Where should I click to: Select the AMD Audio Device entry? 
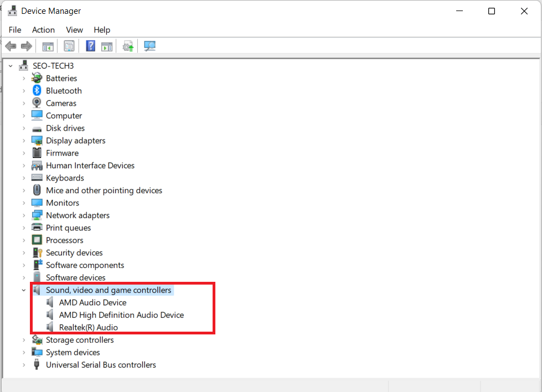tap(92, 302)
